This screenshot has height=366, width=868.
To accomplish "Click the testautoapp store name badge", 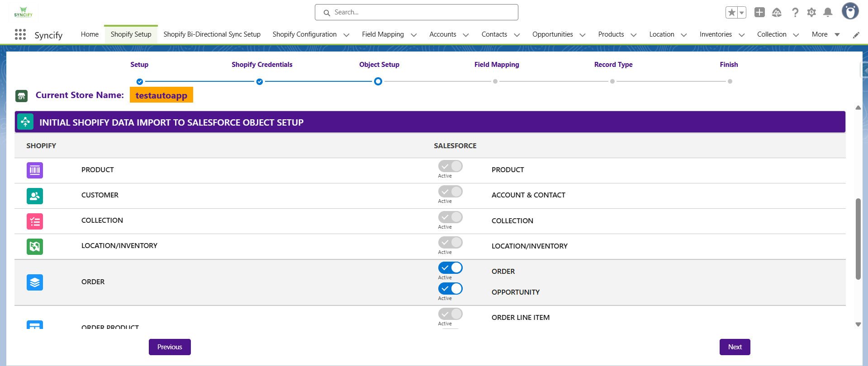I will [161, 95].
